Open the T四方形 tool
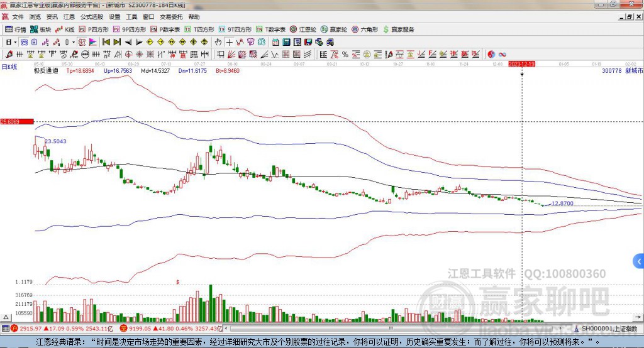The width and height of the screenshot is (644, 348). coord(199,30)
